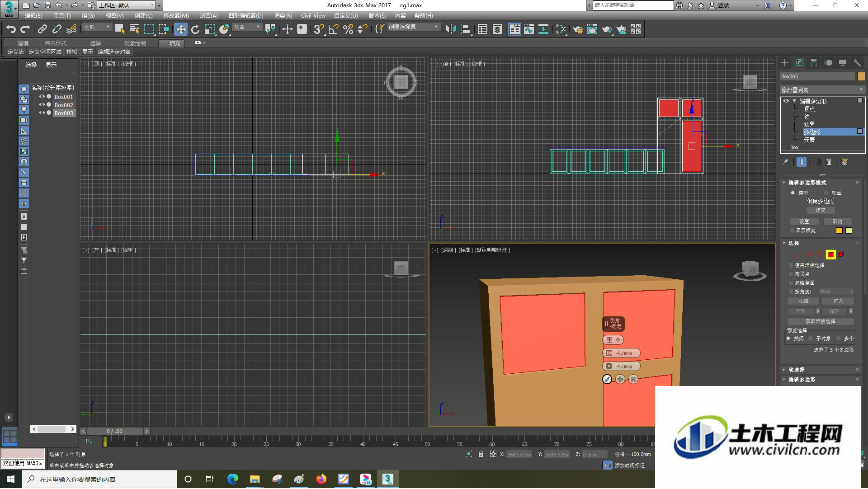Open the 修改器列表 dropdown
Viewport: 868px width, 489px height.
point(822,90)
